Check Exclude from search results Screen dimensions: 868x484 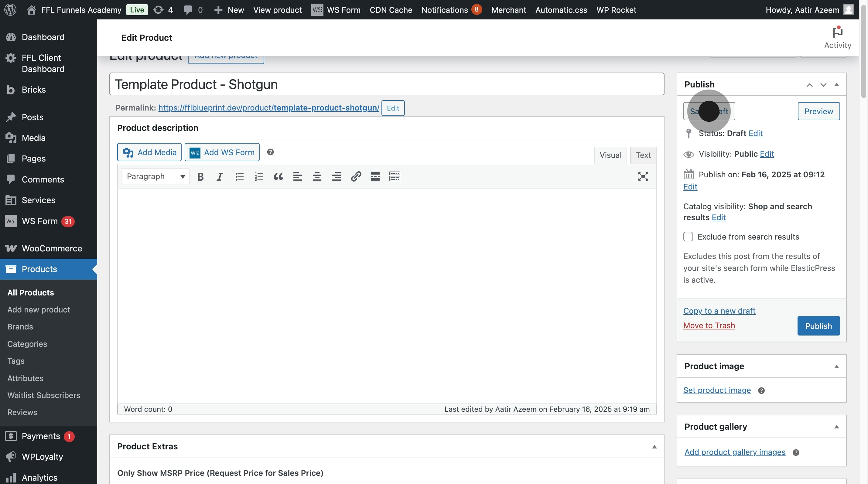tap(688, 237)
